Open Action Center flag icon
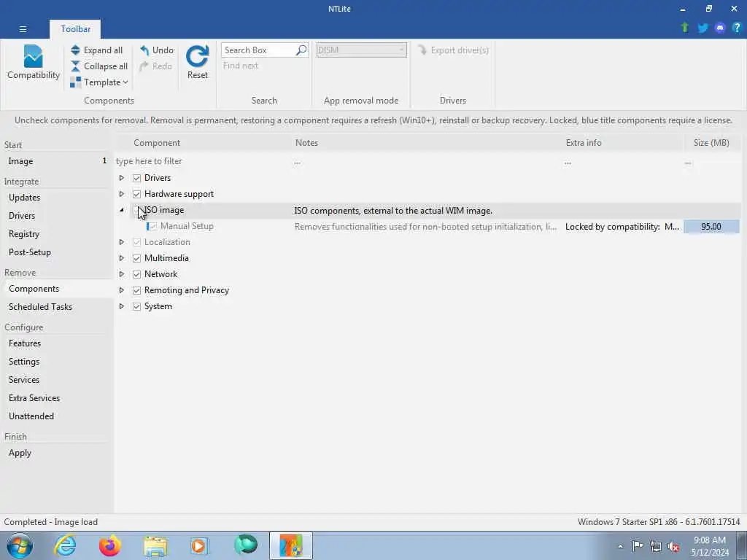The height and width of the screenshot is (560, 747). coord(638,545)
